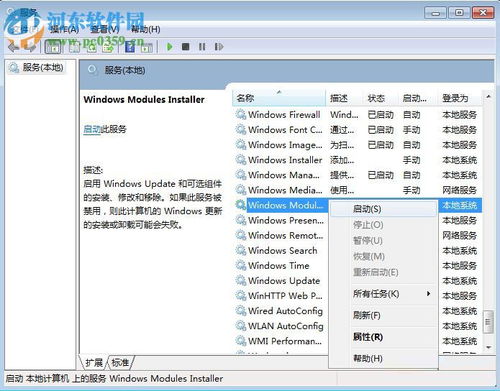Click the Stop Service square toolbar icon
The image size is (500, 391).
[186, 47]
